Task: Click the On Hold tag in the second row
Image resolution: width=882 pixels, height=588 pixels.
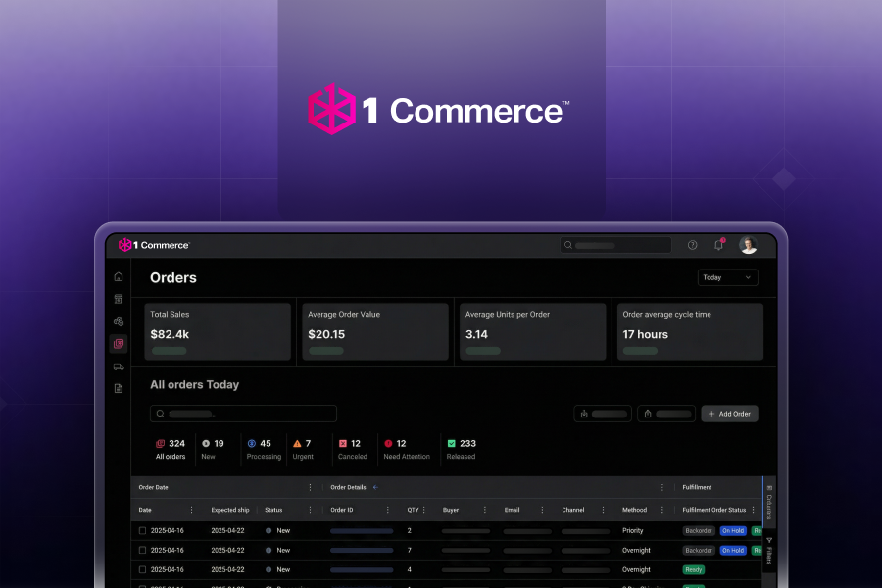Action: [x=733, y=551]
